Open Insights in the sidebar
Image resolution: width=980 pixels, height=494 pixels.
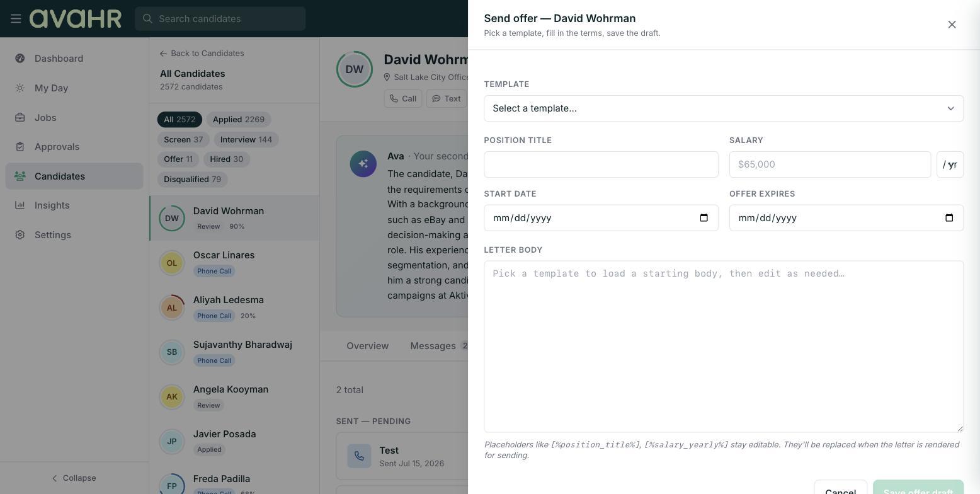pyautogui.click(x=74, y=205)
